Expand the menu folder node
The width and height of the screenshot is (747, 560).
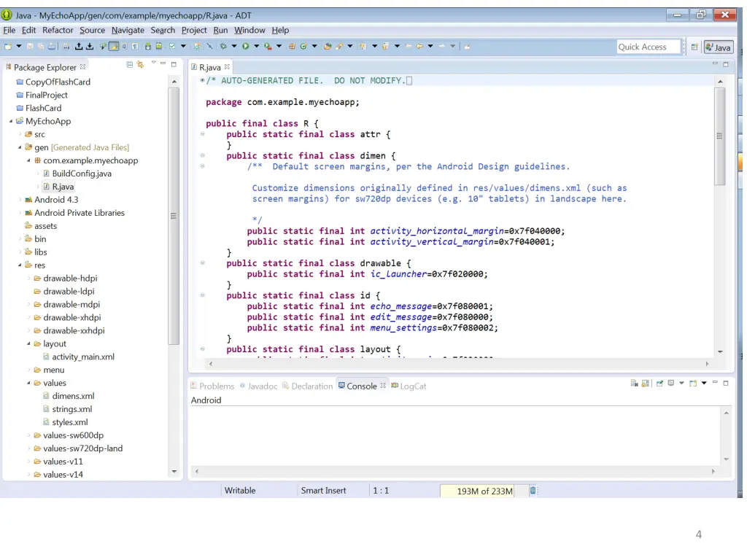tap(28, 370)
